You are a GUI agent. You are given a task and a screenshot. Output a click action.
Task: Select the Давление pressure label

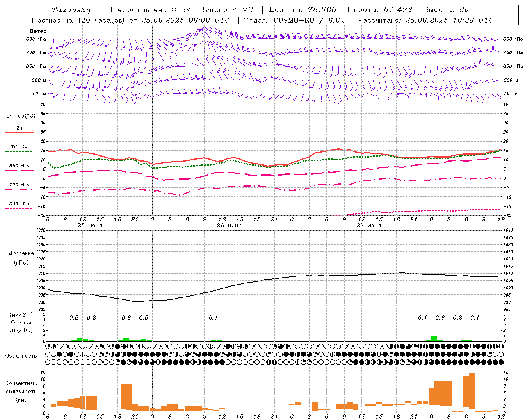tap(21, 253)
